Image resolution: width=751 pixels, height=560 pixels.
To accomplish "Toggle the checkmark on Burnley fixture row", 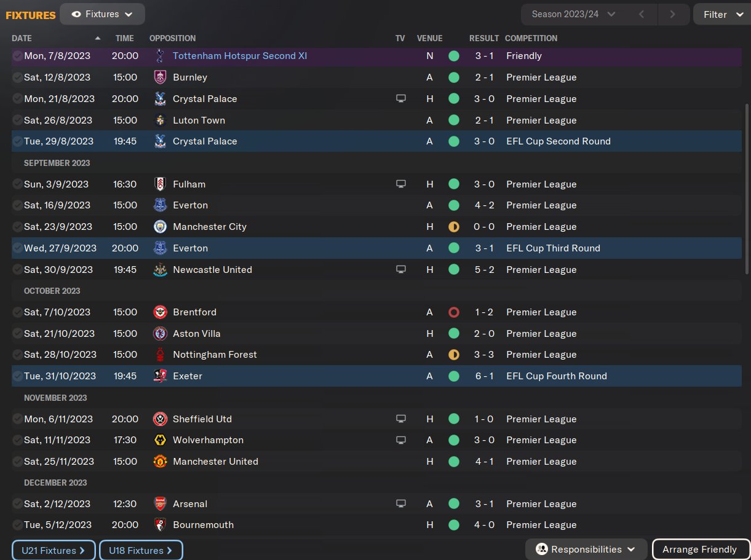I will 17,77.
